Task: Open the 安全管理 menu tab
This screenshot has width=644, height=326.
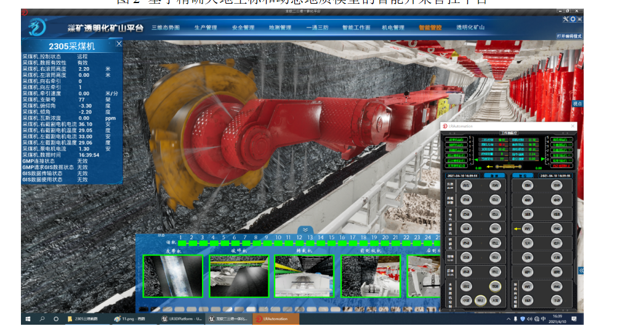Action: pos(243,28)
